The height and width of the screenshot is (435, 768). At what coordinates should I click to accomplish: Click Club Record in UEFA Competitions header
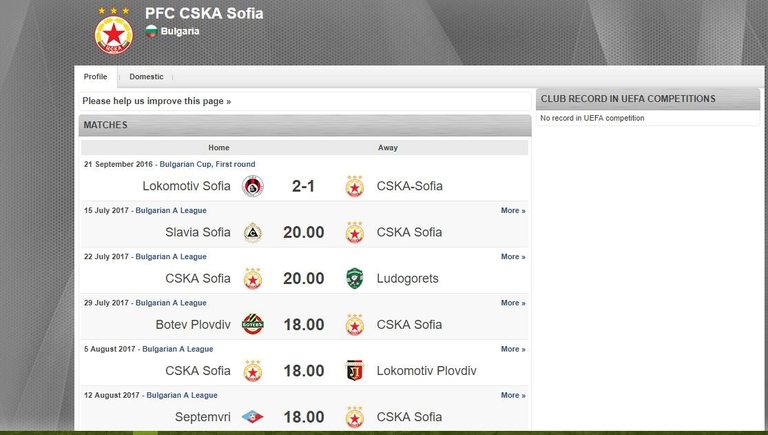point(628,99)
